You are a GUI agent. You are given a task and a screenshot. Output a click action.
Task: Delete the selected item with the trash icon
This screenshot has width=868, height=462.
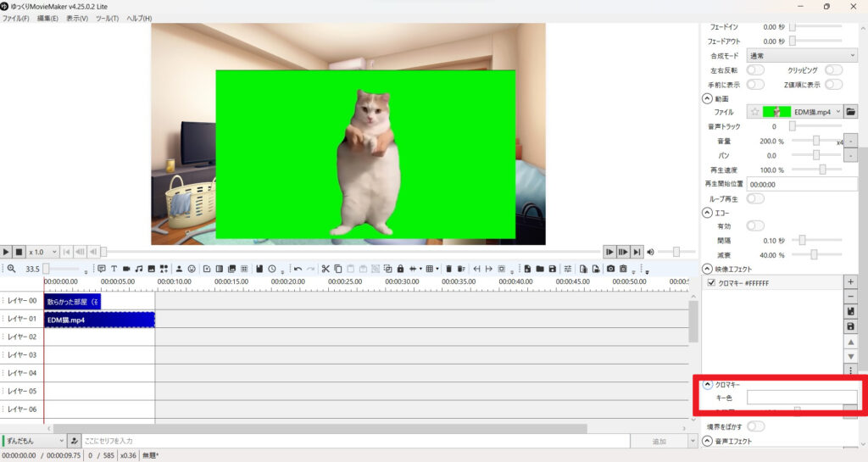[448, 269]
